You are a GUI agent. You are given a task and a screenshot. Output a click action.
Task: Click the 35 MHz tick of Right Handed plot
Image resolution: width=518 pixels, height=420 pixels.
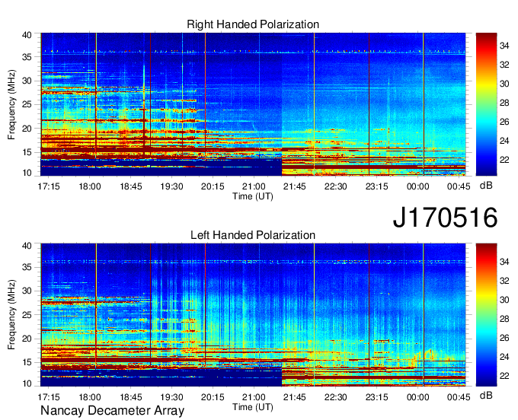pyautogui.click(x=27, y=57)
